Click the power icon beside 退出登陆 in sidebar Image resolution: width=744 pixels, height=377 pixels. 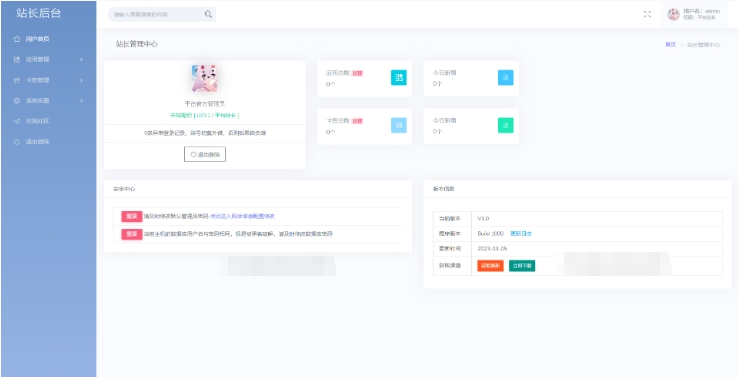17,141
